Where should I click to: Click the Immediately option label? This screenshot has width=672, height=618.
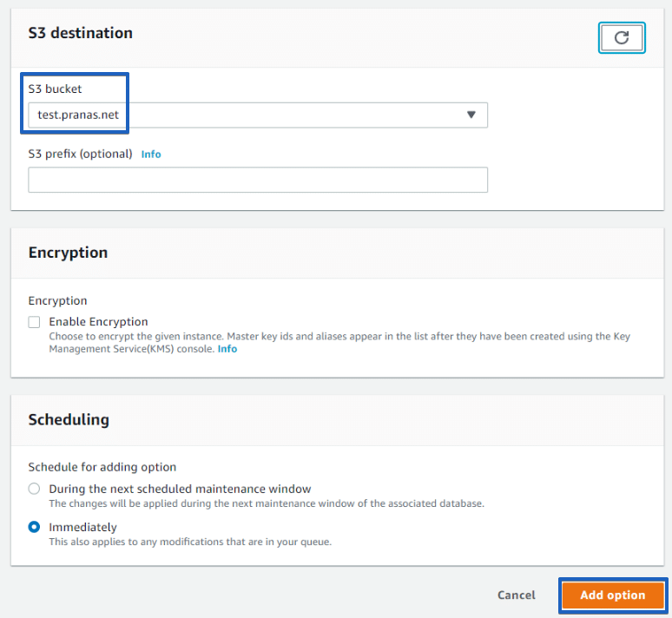pos(82,527)
